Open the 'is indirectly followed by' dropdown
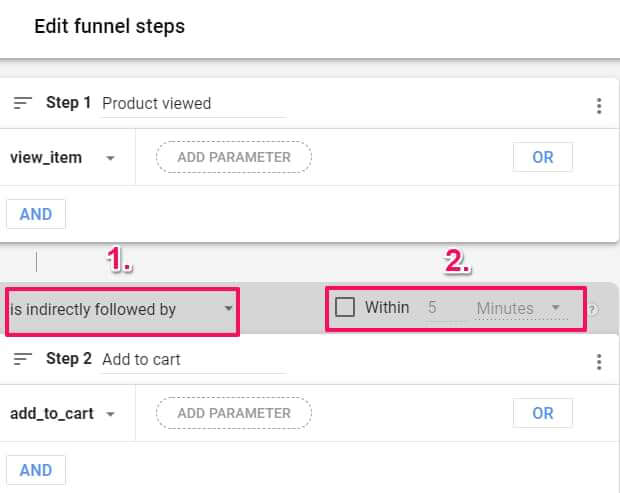Screen dimensions: 620x493 click(x=121, y=309)
